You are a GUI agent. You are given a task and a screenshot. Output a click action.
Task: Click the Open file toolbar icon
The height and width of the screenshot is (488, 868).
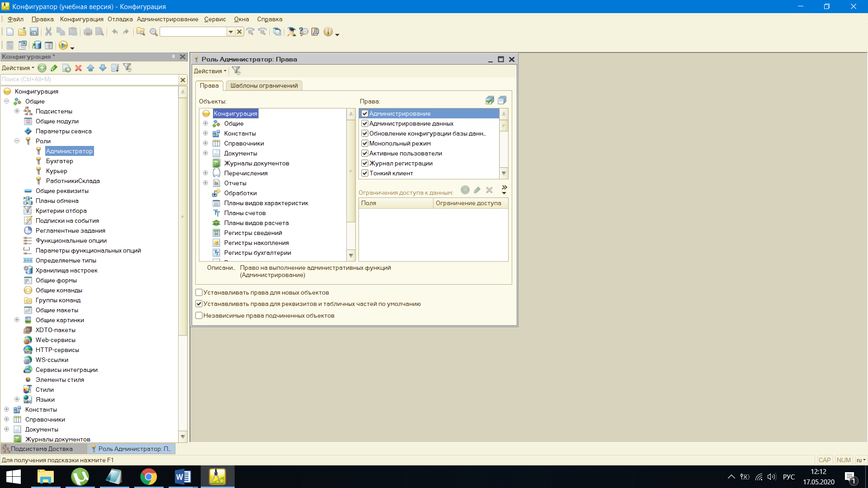pyautogui.click(x=22, y=32)
